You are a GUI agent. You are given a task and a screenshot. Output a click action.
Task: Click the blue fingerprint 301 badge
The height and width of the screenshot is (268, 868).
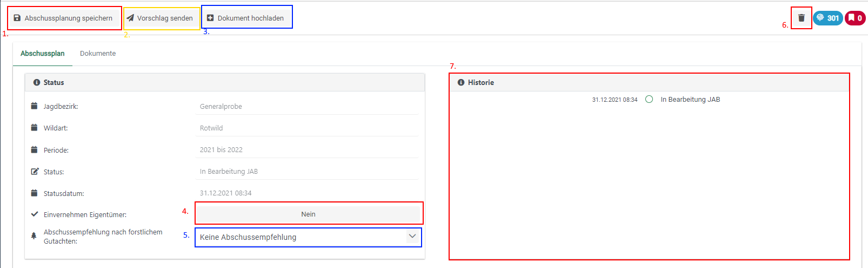(x=827, y=18)
